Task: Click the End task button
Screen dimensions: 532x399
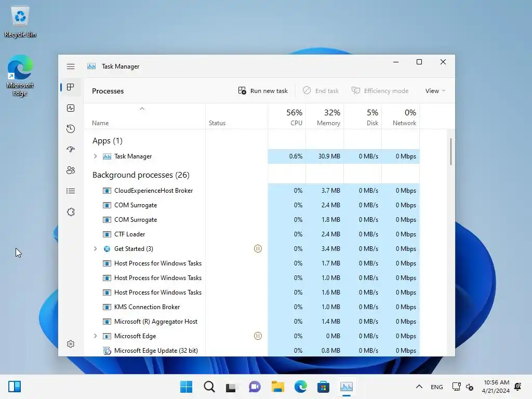Action: pyautogui.click(x=321, y=90)
